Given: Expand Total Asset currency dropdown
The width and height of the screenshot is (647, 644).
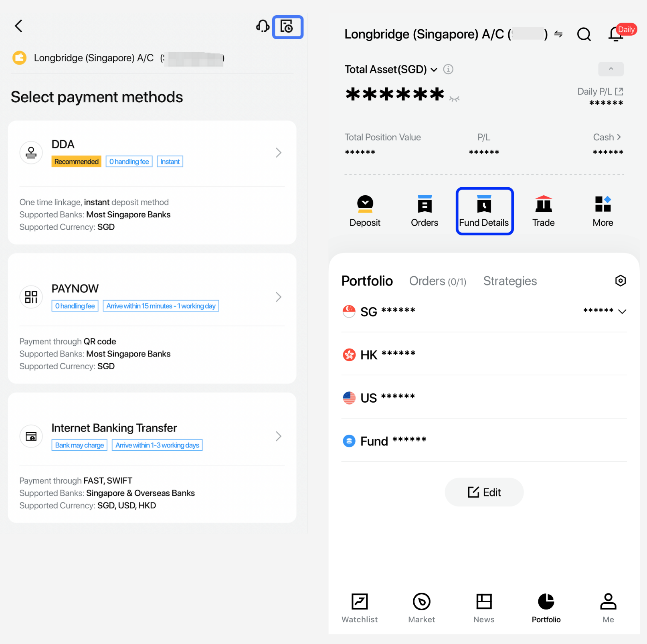Looking at the screenshot, I should (x=434, y=70).
